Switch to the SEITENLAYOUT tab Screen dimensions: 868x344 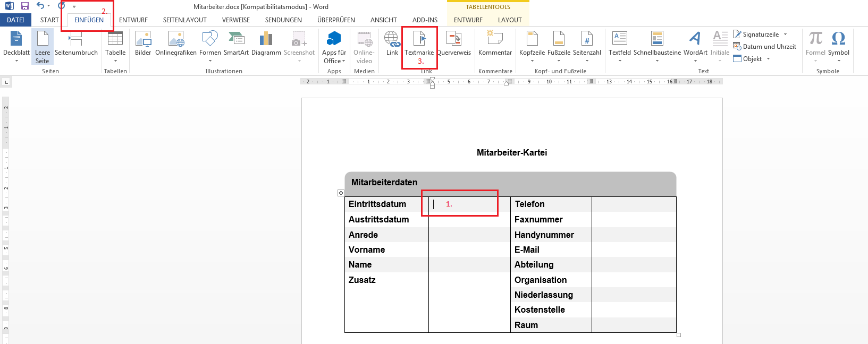184,20
